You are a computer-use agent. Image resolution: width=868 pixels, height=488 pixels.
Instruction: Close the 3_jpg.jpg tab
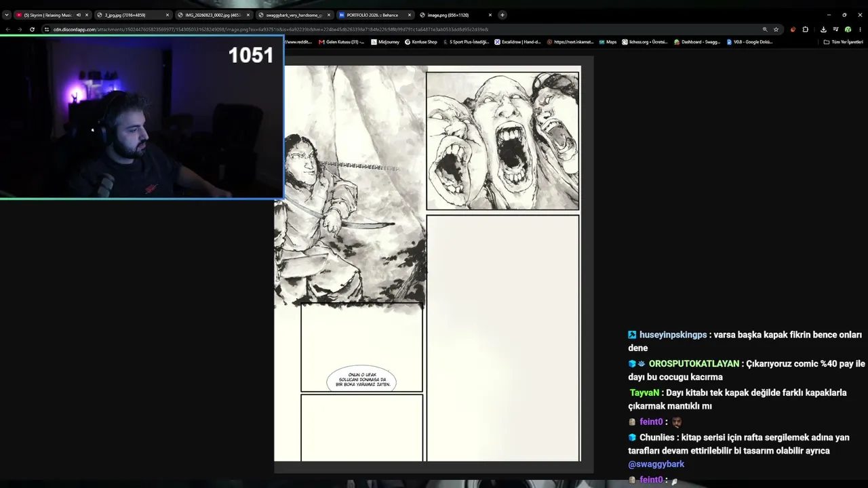click(167, 15)
